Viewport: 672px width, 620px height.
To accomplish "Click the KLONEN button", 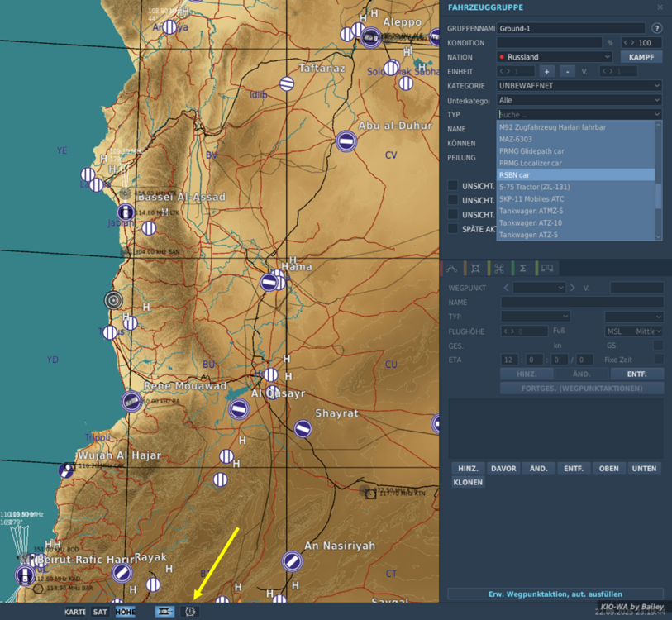I will click(x=468, y=482).
